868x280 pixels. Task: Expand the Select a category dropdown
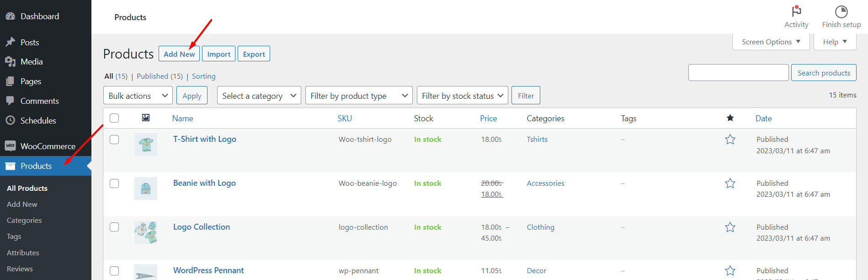coord(259,96)
